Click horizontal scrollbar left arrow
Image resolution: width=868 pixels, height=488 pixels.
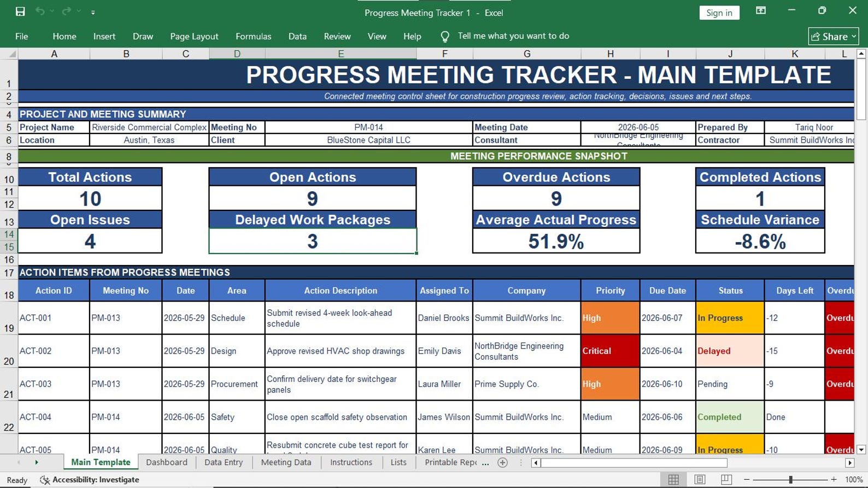pyautogui.click(x=536, y=463)
